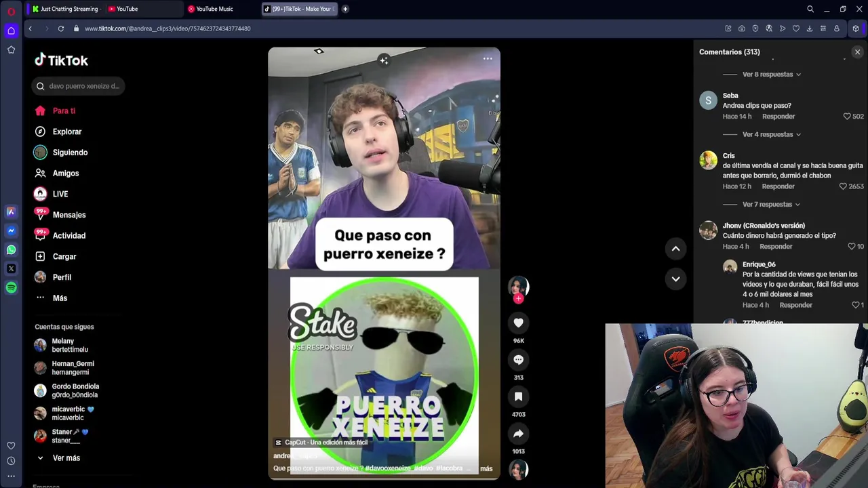Open a new browser tab
Image resolution: width=868 pixels, height=488 pixels.
click(345, 9)
